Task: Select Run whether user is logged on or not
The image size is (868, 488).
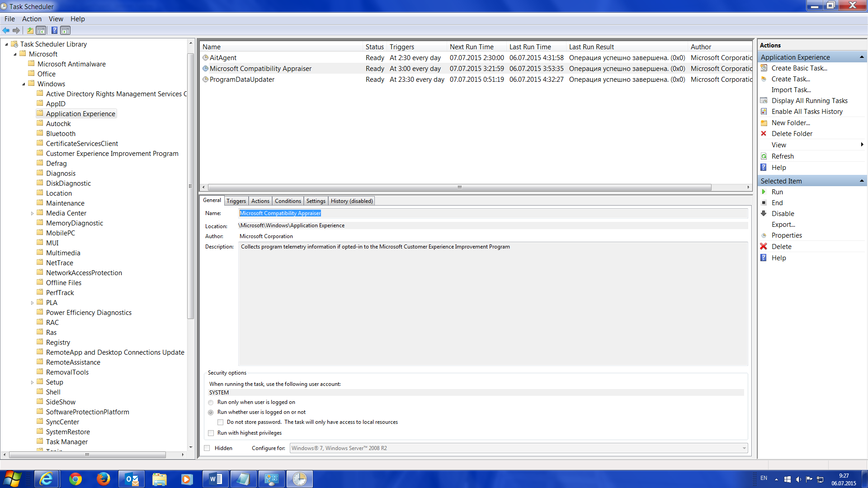Action: pyautogui.click(x=211, y=412)
